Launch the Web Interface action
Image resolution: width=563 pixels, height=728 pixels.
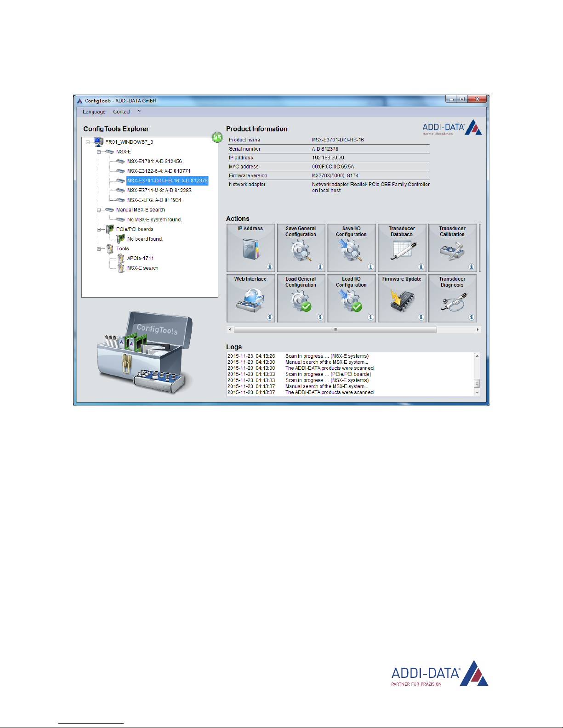(x=250, y=298)
